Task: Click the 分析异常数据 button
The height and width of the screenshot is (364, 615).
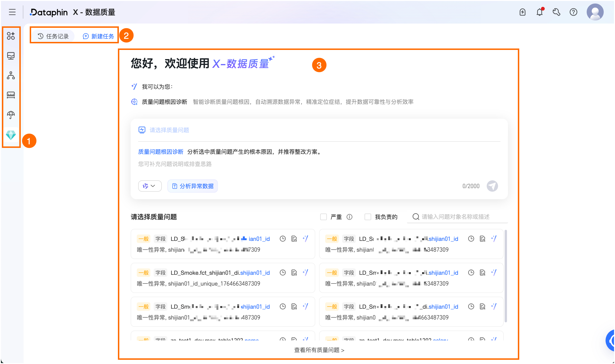Action: point(193,186)
